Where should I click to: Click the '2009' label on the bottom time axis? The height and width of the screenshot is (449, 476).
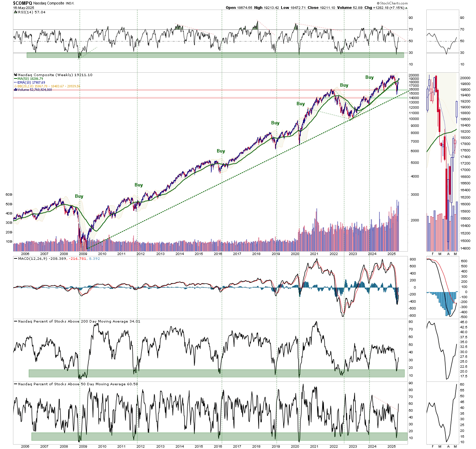pos(83,447)
